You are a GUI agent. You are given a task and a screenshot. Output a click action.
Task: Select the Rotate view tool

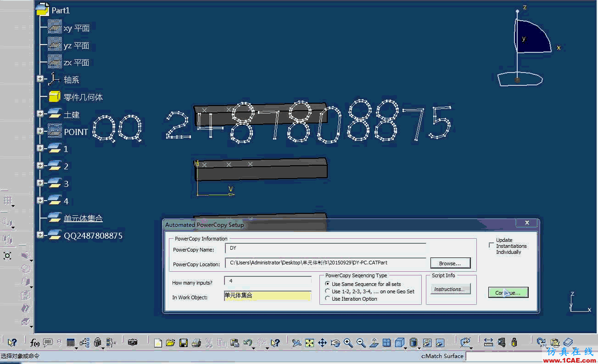pyautogui.click(x=335, y=342)
